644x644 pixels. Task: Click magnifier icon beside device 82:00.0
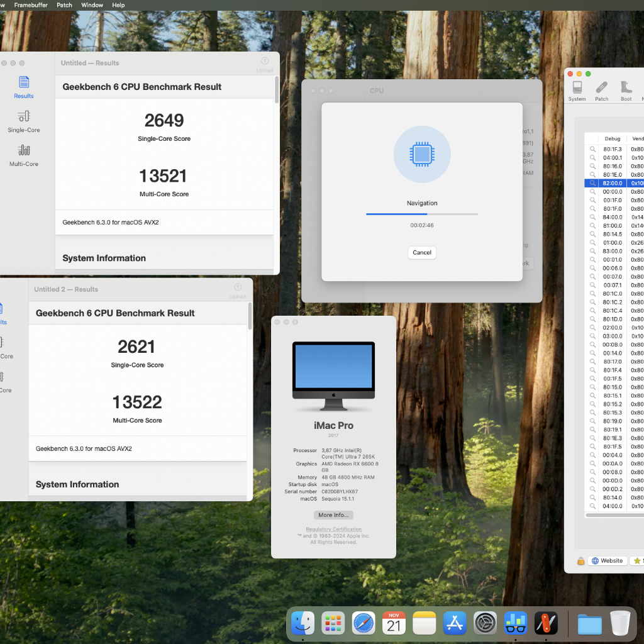[x=592, y=183]
